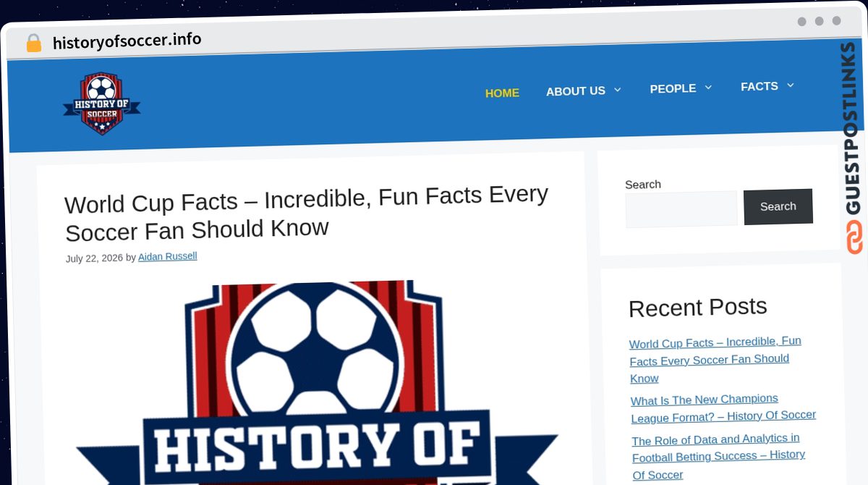
Task: Click into the sidebar search field
Action: point(681,209)
